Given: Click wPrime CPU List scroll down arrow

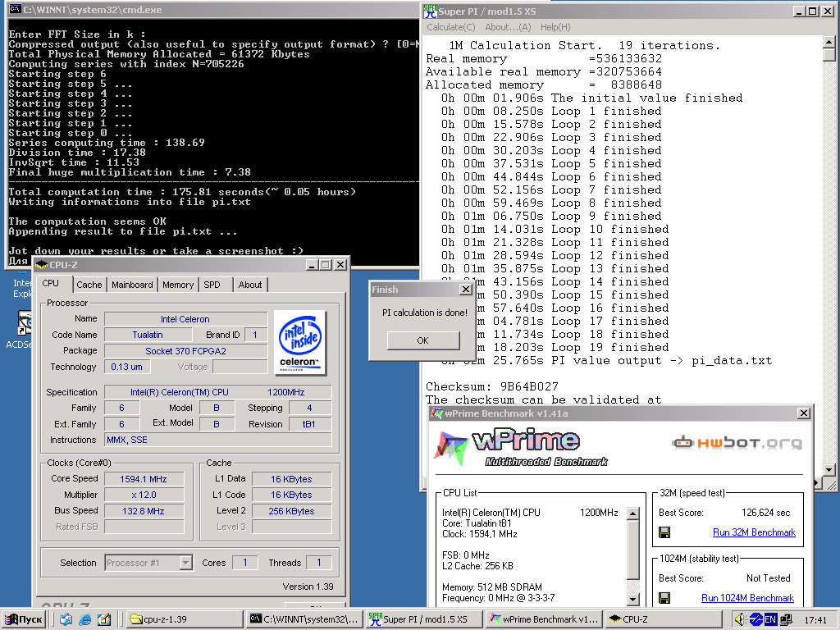Looking at the screenshot, I should (x=632, y=600).
